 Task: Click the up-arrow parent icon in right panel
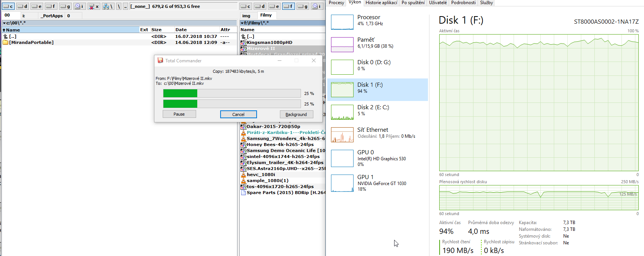tap(243, 36)
